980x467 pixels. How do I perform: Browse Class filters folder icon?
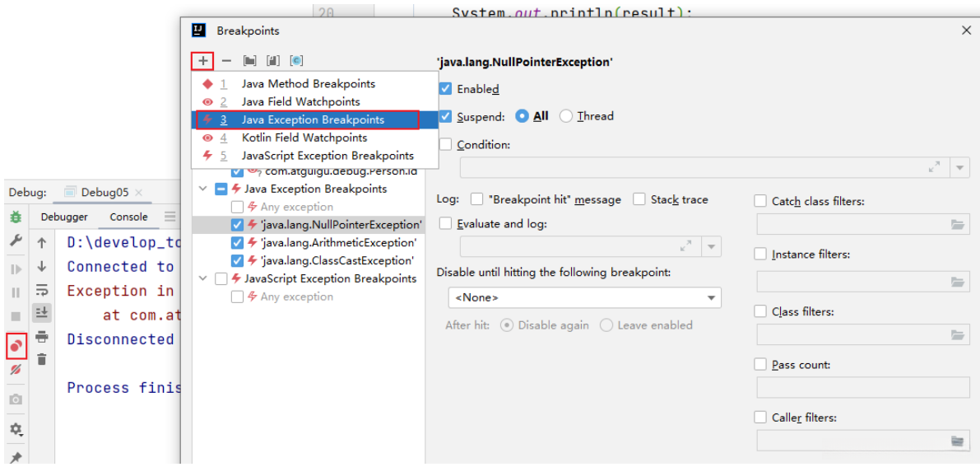pyautogui.click(x=957, y=335)
